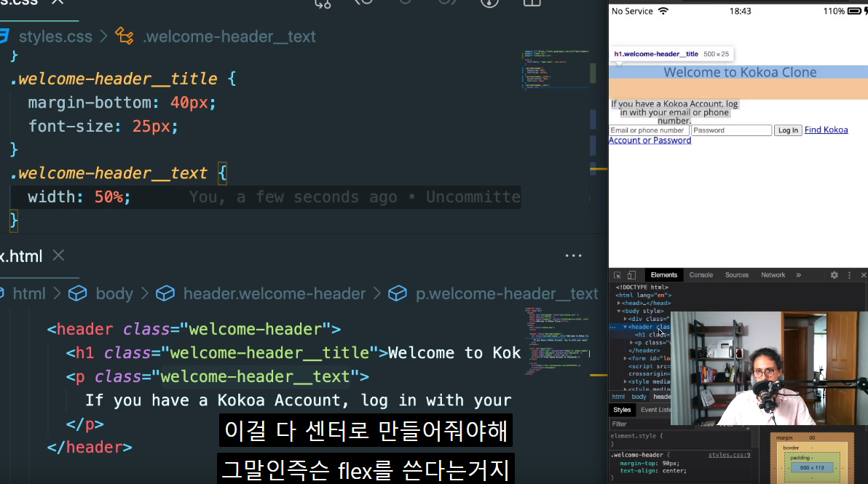Click the Wi-Fi icon in phone status bar

[663, 11]
